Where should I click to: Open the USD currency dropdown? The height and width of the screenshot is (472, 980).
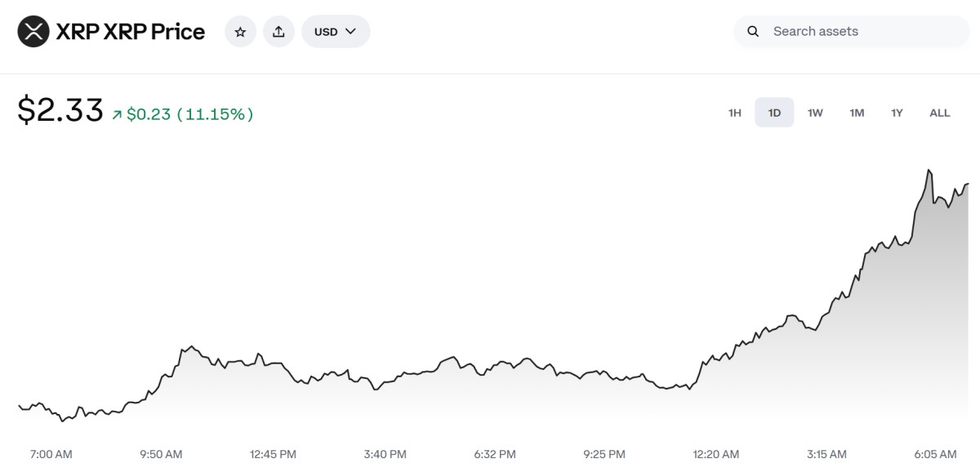[x=336, y=31]
